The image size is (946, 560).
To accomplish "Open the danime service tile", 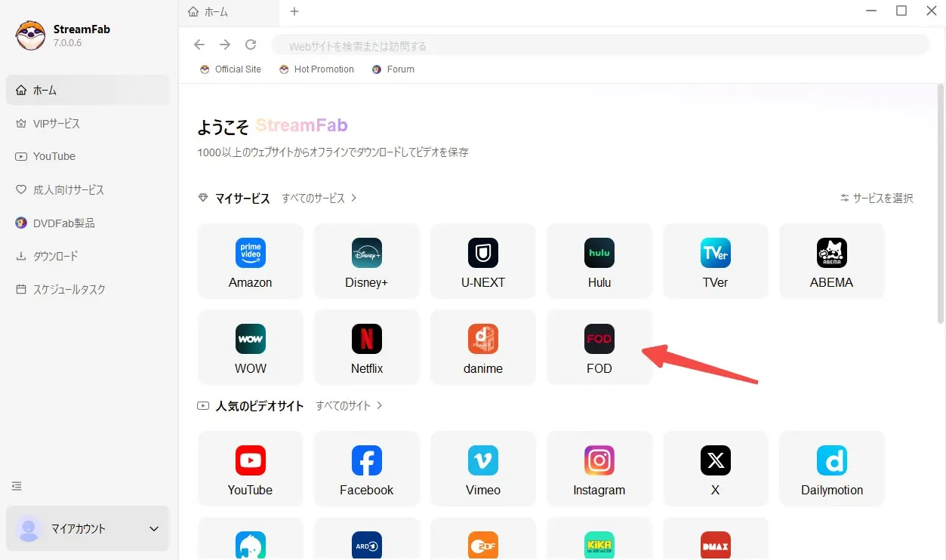I will pyautogui.click(x=482, y=347).
